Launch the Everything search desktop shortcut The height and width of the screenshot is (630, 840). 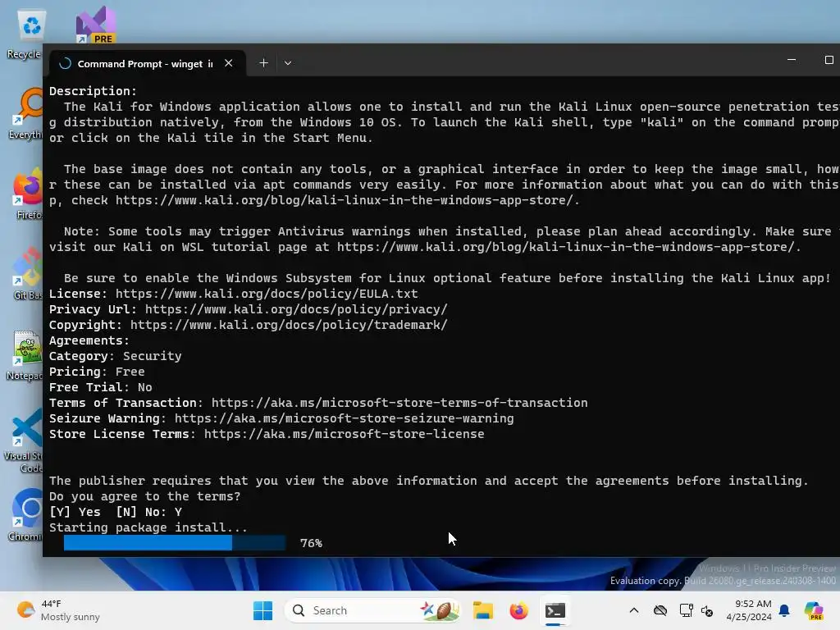[x=27, y=113]
